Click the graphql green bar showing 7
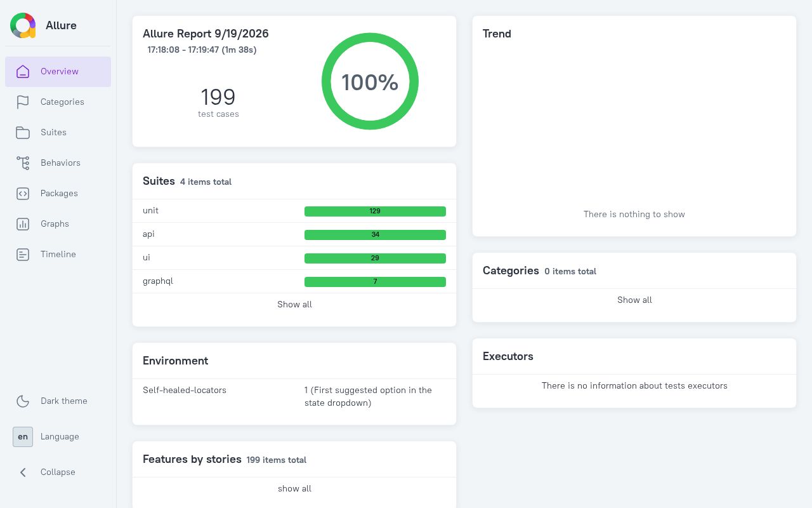Viewport: 812px width, 508px height. tap(375, 282)
